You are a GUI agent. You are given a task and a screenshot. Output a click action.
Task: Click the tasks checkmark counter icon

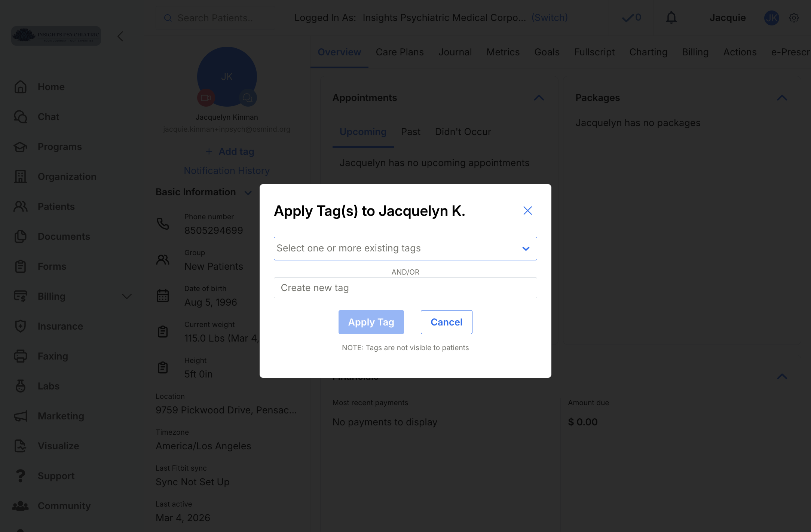tap(631, 18)
